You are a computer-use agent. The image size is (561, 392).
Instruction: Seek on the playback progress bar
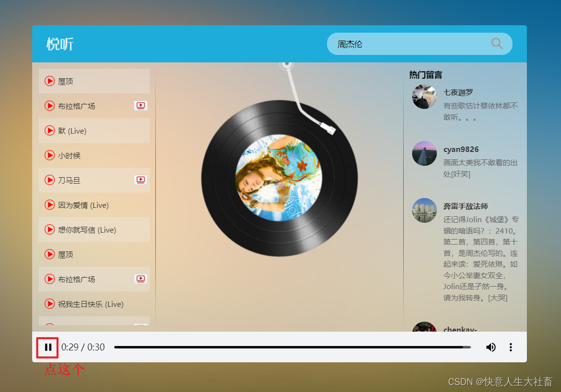coord(292,347)
